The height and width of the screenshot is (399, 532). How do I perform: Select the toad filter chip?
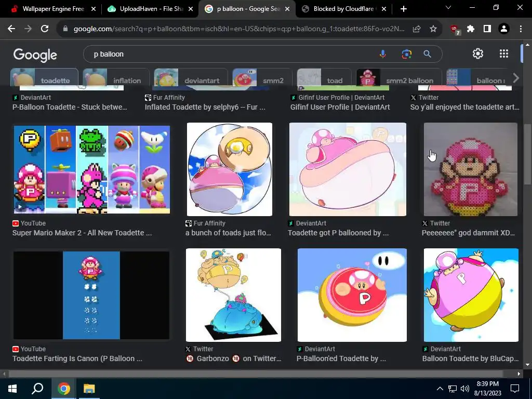pos(324,78)
